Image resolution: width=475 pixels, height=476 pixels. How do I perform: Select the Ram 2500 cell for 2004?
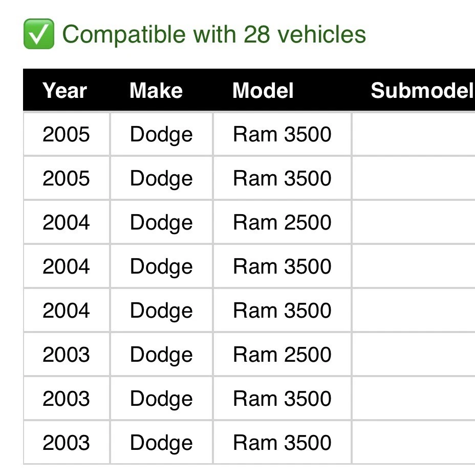click(x=282, y=222)
